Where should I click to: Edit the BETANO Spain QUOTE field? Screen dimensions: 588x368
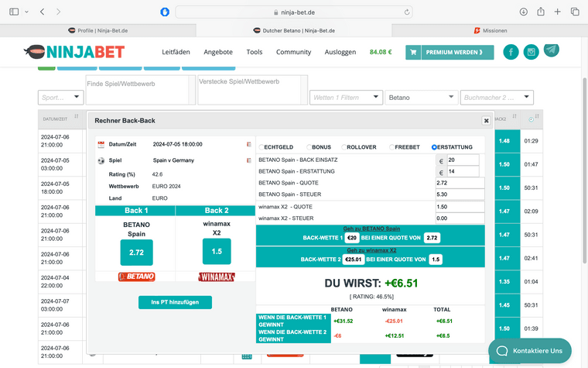click(460, 183)
